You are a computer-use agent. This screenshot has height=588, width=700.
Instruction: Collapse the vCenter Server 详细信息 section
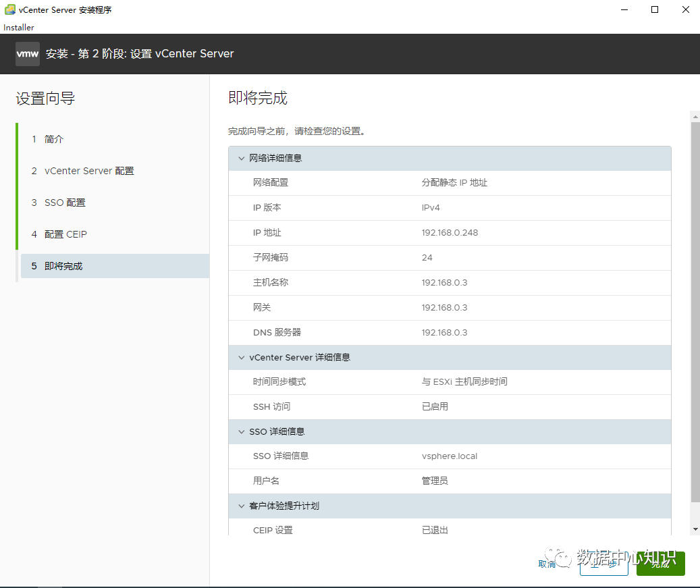242,358
